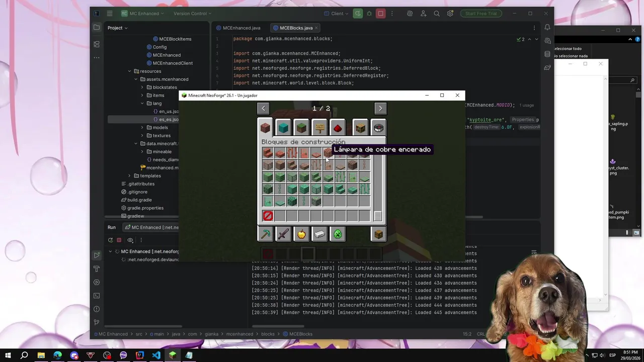This screenshot has width=644, height=362.
Task: Collapse the lang folder
Action: (x=142, y=104)
